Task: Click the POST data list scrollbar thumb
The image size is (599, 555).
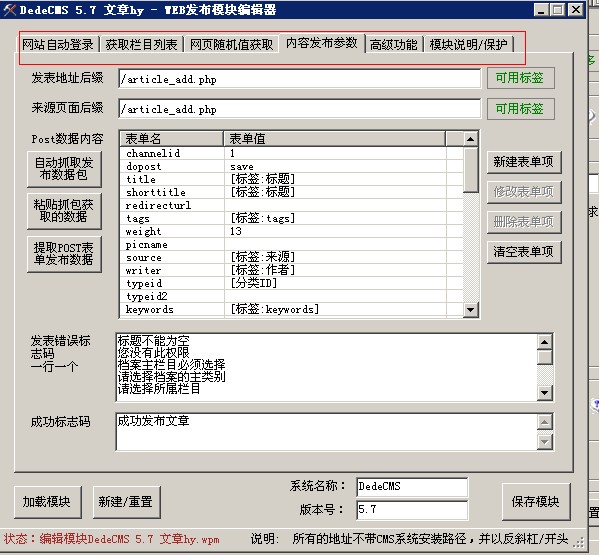Action: 471,170
